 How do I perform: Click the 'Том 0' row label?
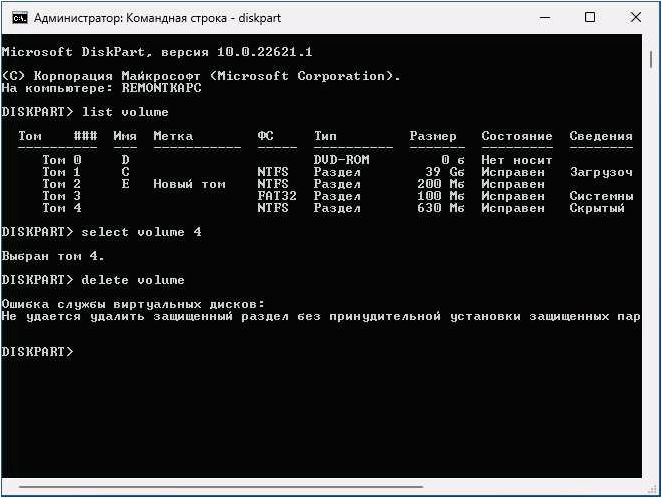tap(62, 160)
